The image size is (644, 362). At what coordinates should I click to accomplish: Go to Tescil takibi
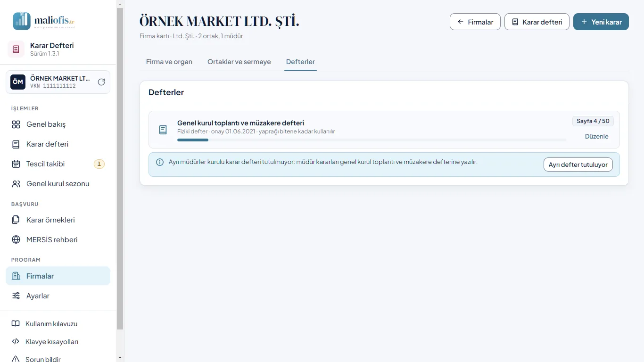point(58,164)
